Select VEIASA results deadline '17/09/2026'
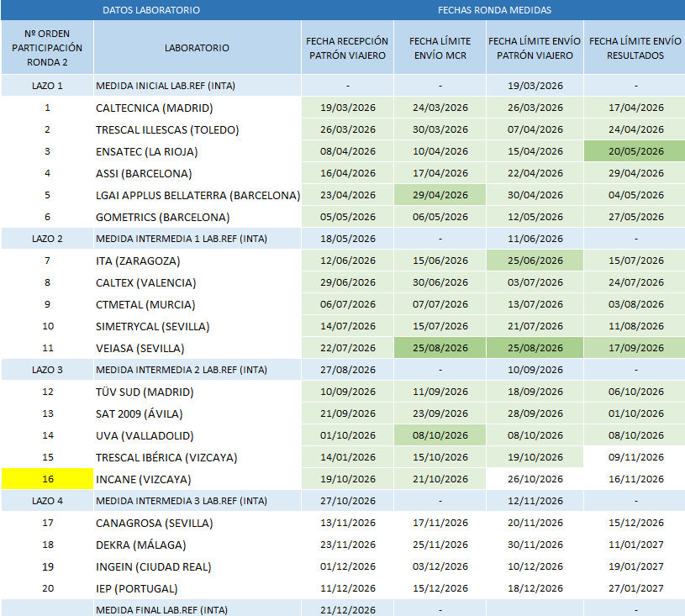This screenshot has height=616, width=685. tap(635, 348)
